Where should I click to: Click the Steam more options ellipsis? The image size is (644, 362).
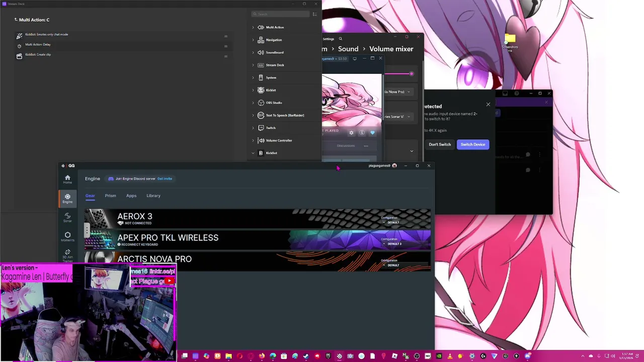pos(366,146)
